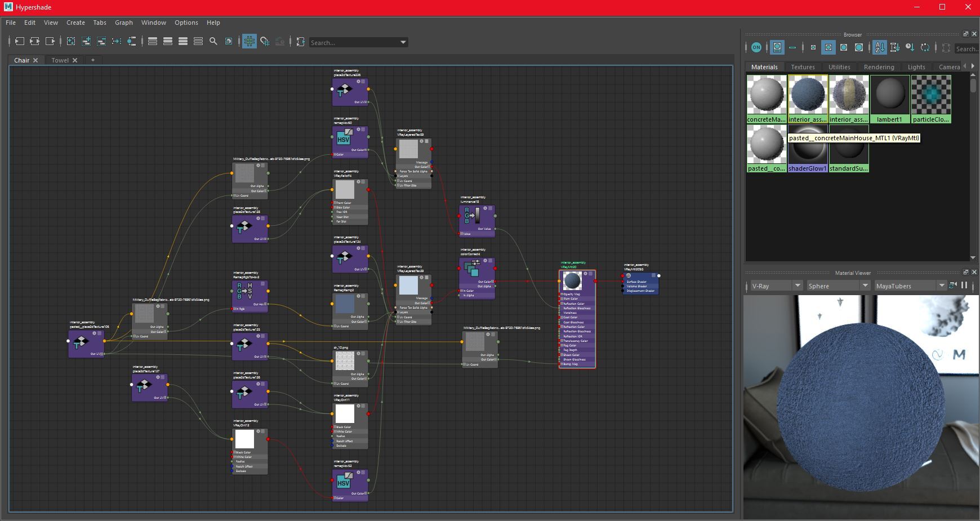The image size is (980, 521).
Task: Open the Lights tab in Browser
Action: pyautogui.click(x=916, y=67)
